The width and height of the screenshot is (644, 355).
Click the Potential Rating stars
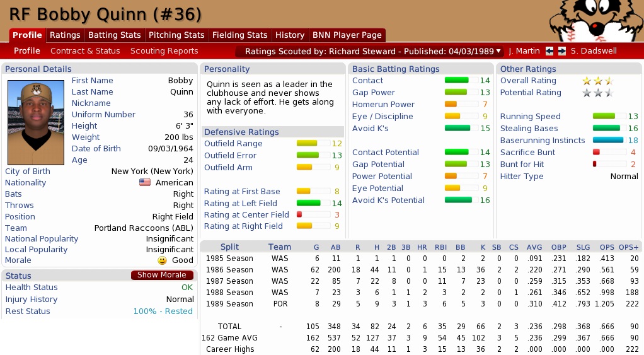(597, 93)
